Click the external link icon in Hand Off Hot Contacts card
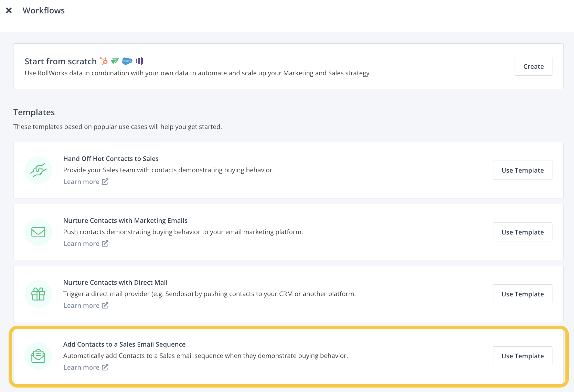Viewport: 574px width, 392px height. pos(105,182)
